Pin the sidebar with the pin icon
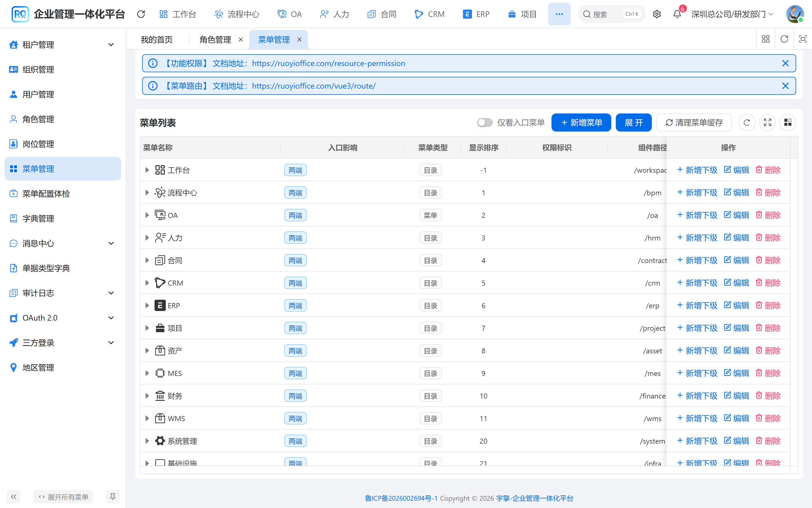Viewport: 812px width, 508px height. [x=113, y=497]
